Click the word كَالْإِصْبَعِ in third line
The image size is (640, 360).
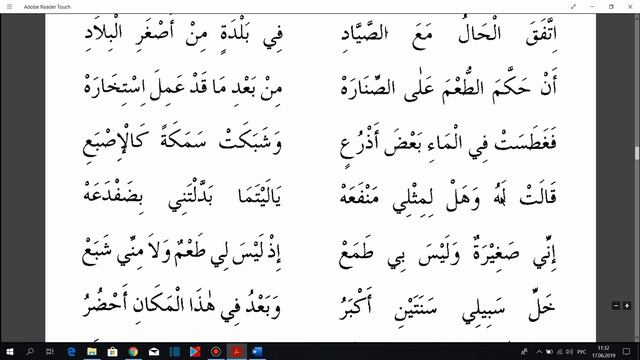pyautogui.click(x=116, y=143)
